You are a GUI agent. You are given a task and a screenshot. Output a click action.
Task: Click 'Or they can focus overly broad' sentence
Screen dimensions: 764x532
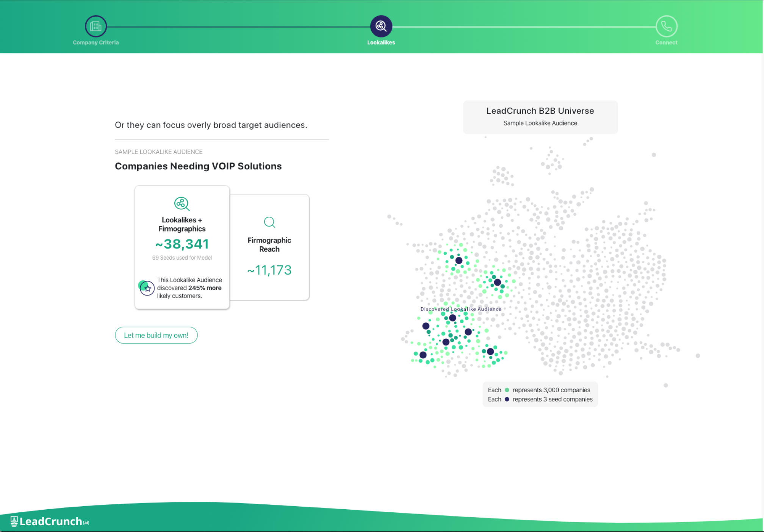tap(211, 125)
